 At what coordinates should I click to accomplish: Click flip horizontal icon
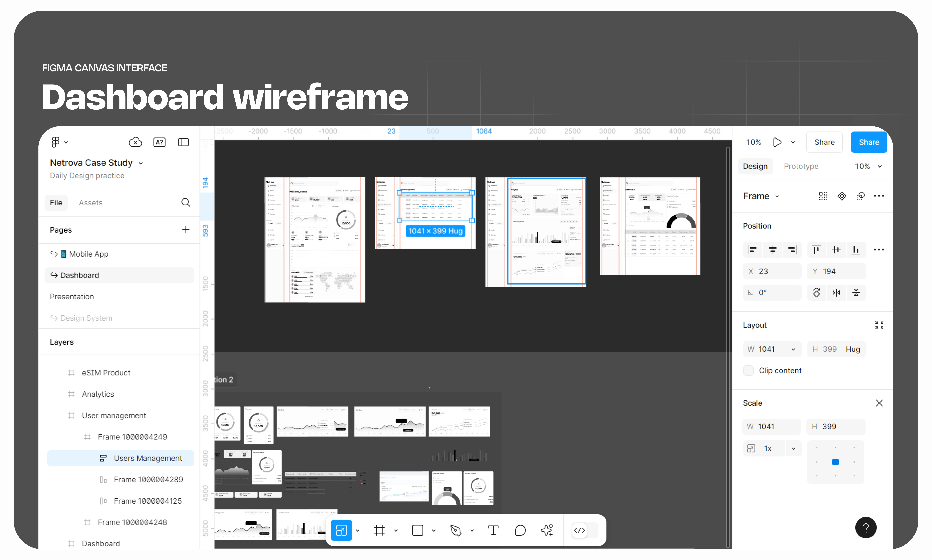tap(836, 292)
